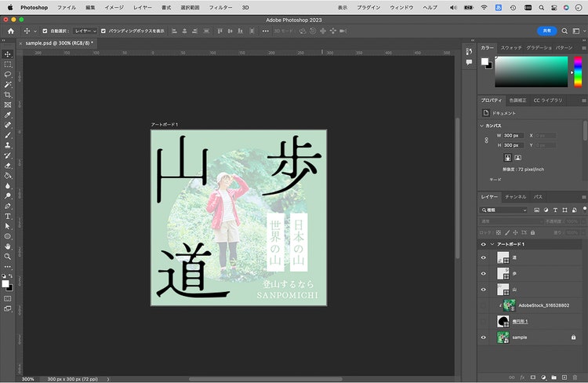Select the Frame tool

tap(8, 104)
